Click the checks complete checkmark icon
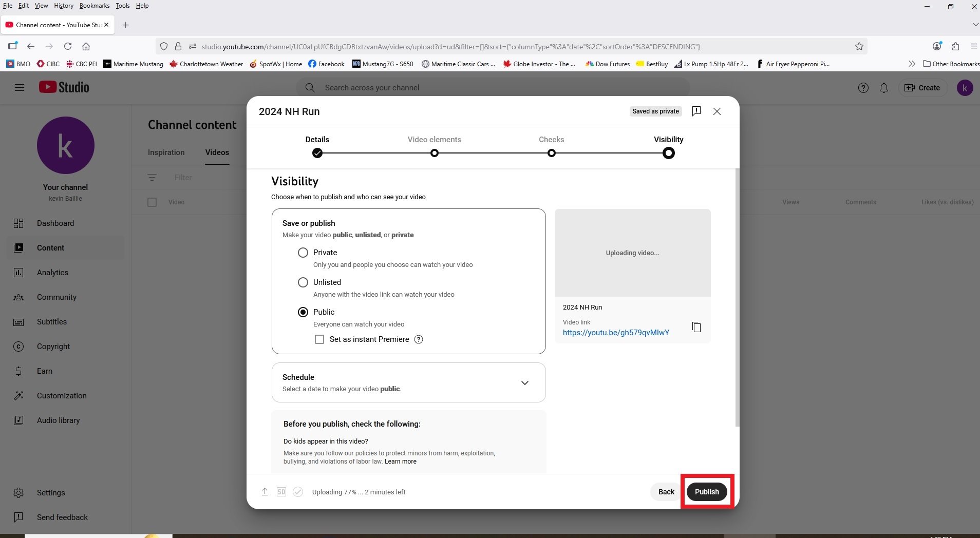Image resolution: width=980 pixels, height=538 pixels. click(298, 492)
